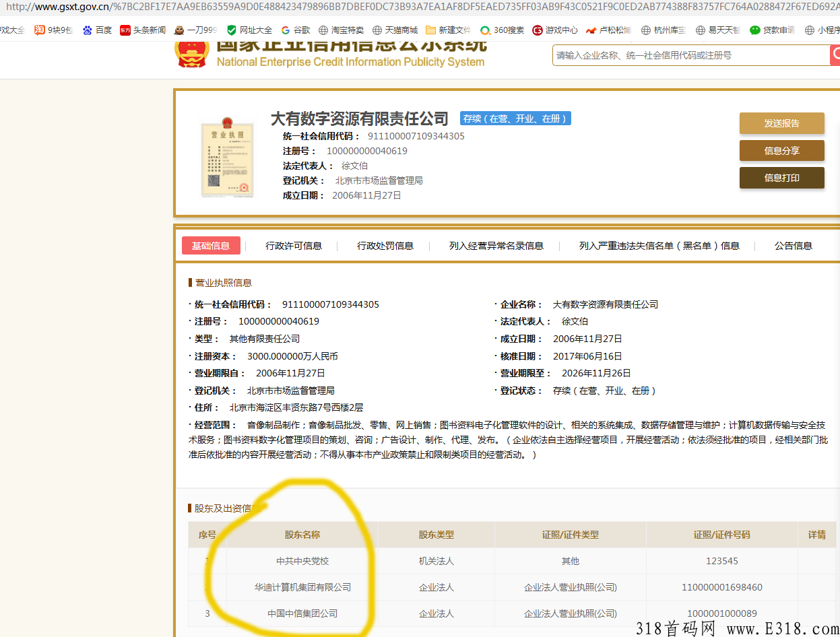Image resolution: width=840 pixels, height=637 pixels.
Task: Click the 证照/证件类型 column header
Action: pyautogui.click(x=571, y=535)
